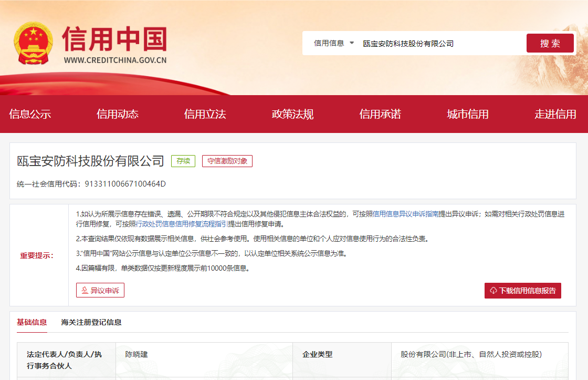Click the 搜索 button
The width and height of the screenshot is (588, 380).
pos(550,43)
